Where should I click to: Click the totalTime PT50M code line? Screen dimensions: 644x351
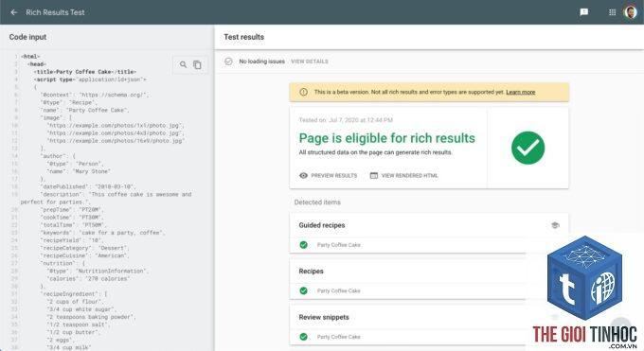[74, 224]
